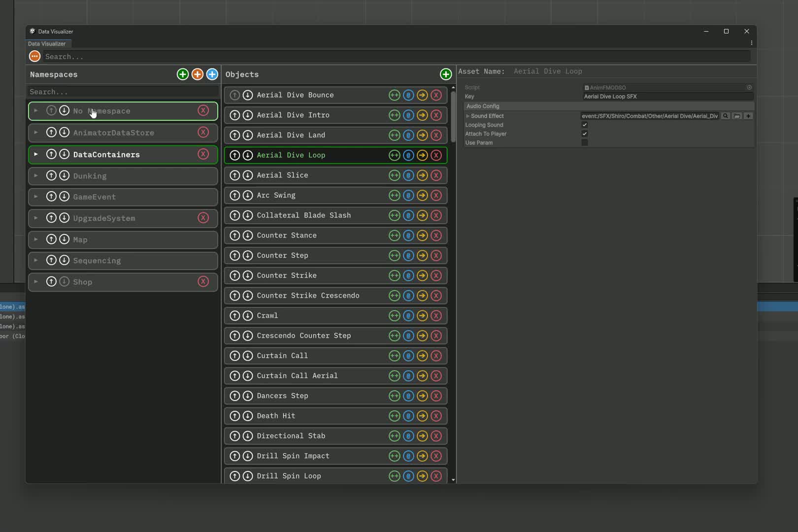Enable the Use Param checkbox

coord(585,143)
